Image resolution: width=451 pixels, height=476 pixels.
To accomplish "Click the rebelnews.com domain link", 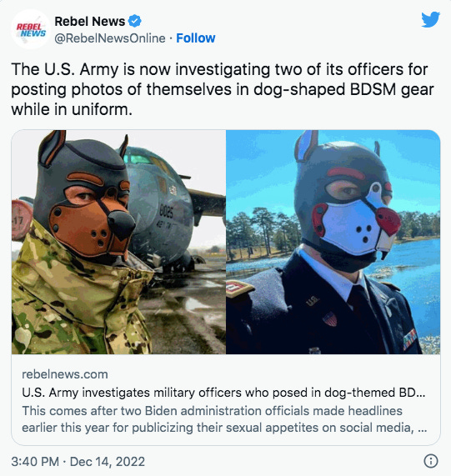I will click(65, 374).
